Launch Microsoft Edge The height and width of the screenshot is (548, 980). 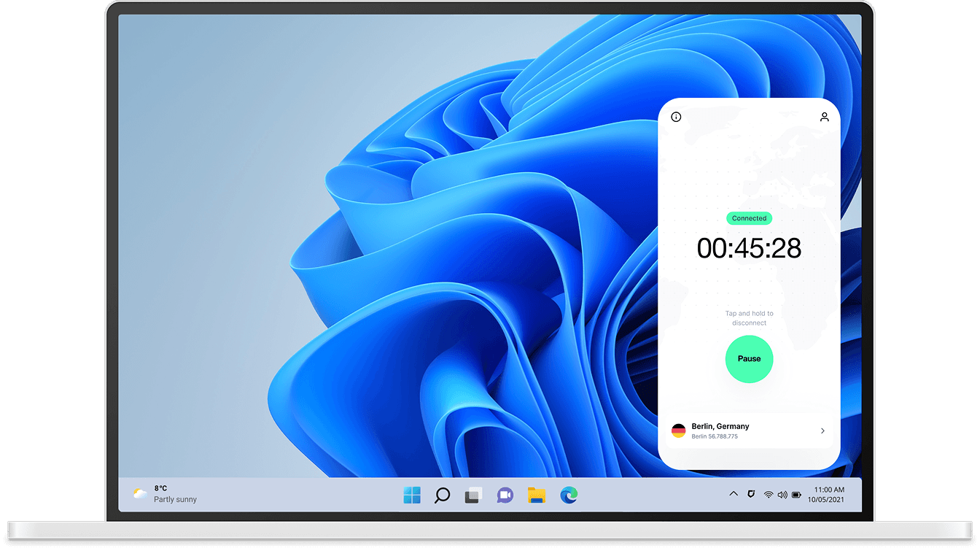pos(569,495)
